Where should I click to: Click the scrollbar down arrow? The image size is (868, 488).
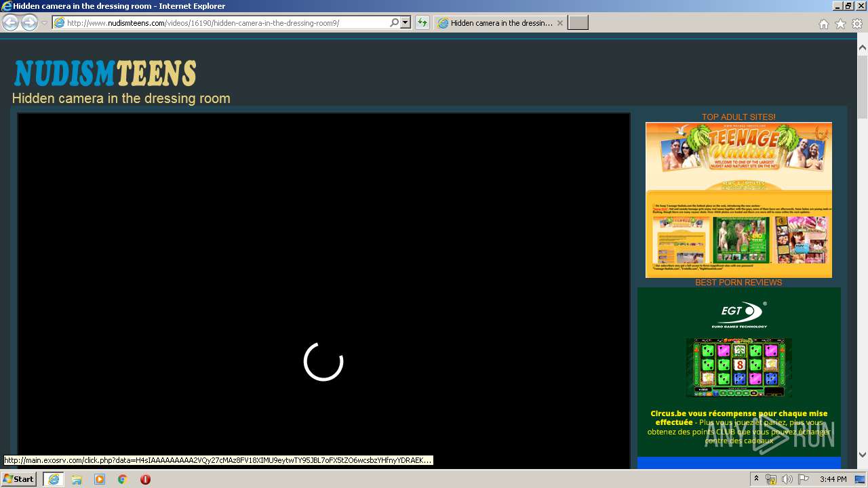pyautogui.click(x=863, y=455)
